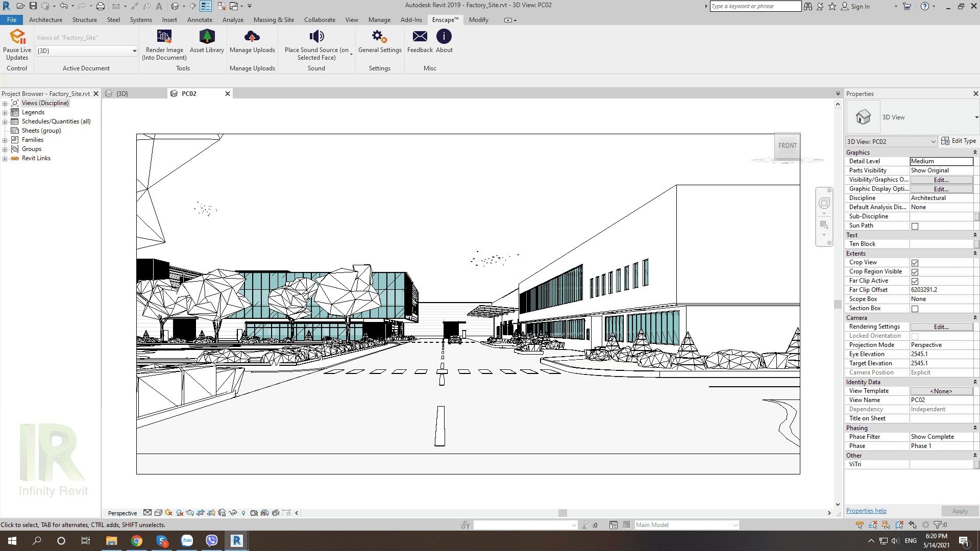
Task: Toggle the Section Box checkbox
Action: 915,309
